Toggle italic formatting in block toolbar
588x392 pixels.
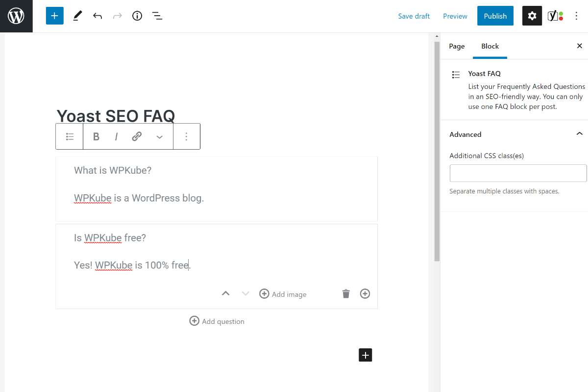click(116, 137)
